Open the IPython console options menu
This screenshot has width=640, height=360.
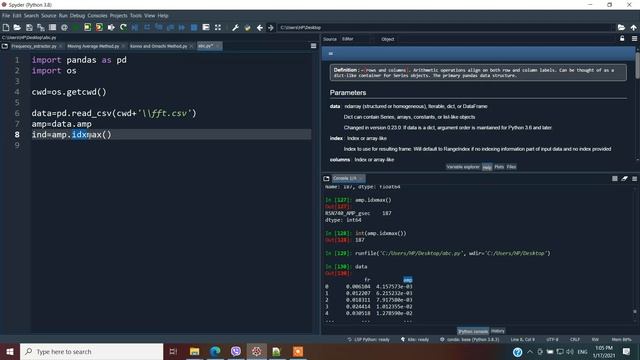(634, 178)
